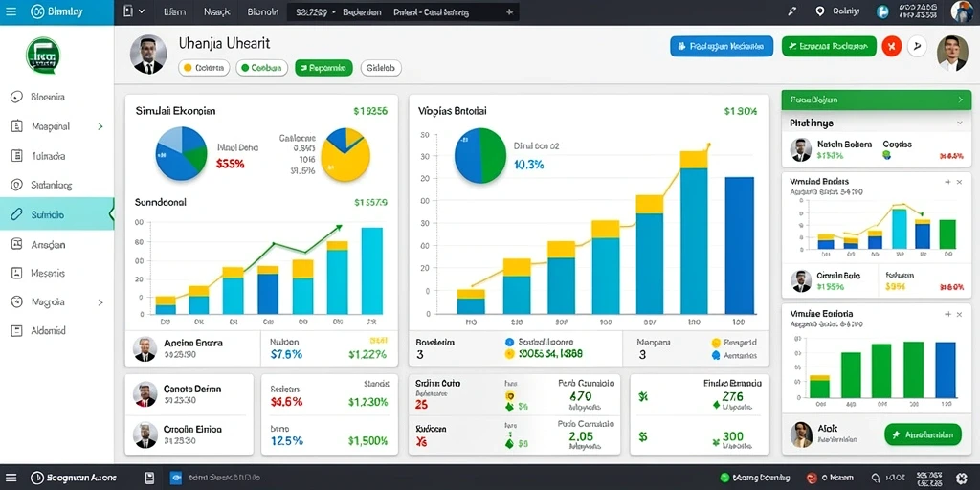Expand the Mogroia sidebar chevron
The width and height of the screenshot is (980, 490).
point(100,301)
